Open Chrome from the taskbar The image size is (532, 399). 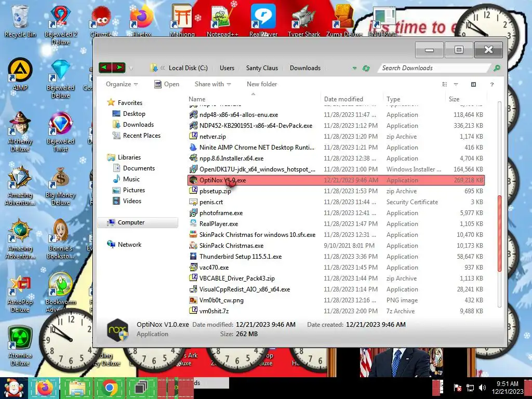click(109, 388)
